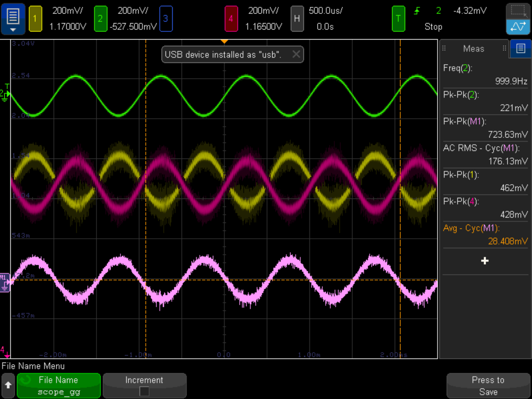The image size is (532, 399).
Task: Open horizontal timebase settings via H icon
Action: click(297, 18)
